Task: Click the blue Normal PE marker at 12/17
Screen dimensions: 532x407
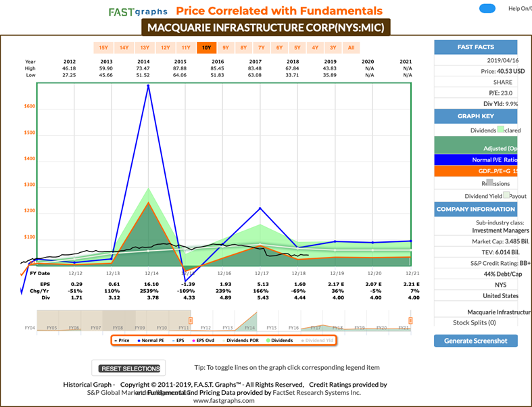Action: click(x=260, y=208)
